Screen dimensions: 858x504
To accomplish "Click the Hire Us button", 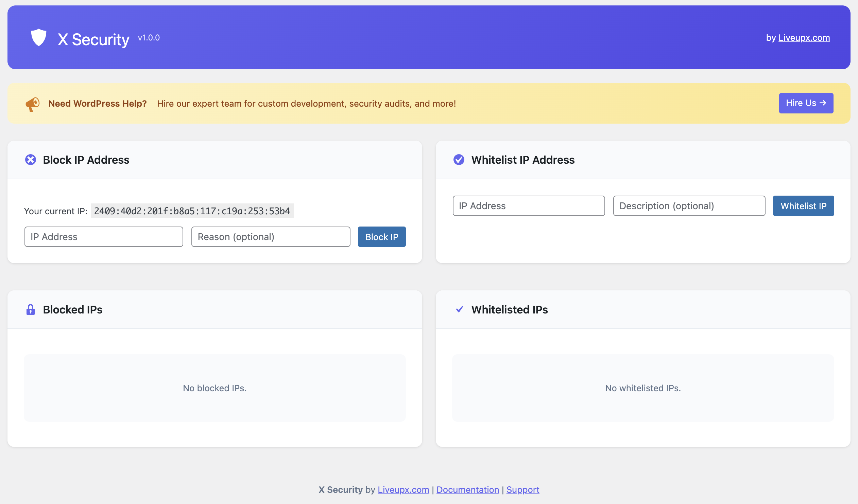I will click(x=806, y=103).
